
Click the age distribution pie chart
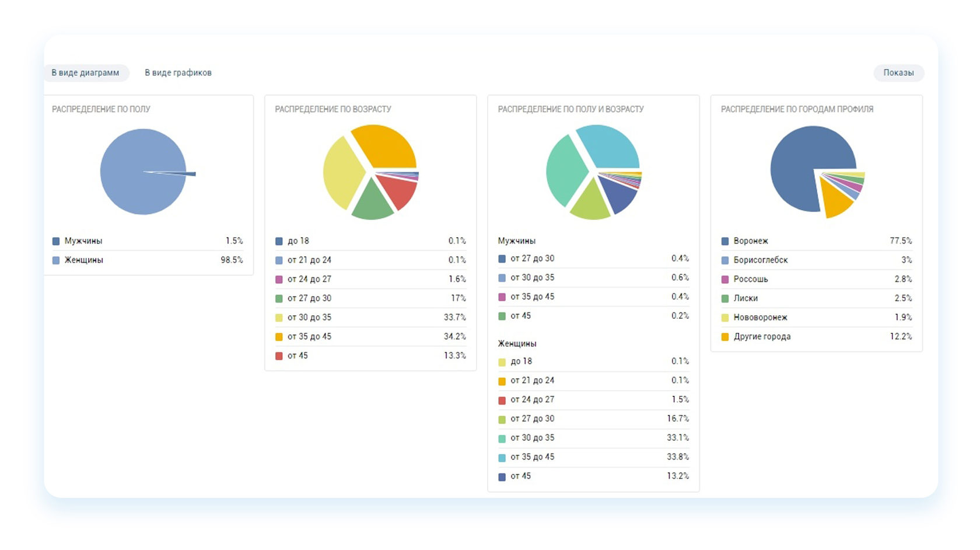371,172
